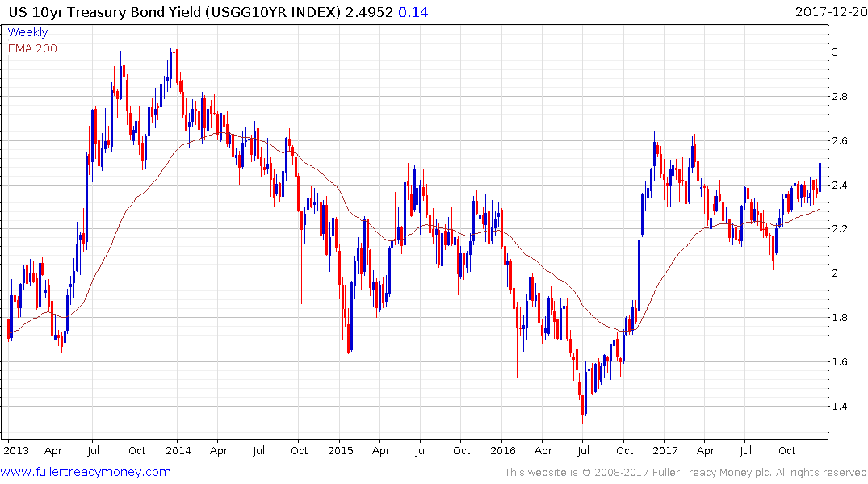Click the 'EMA 200' legend label
The width and height of the screenshot is (868, 484).
pyautogui.click(x=32, y=48)
